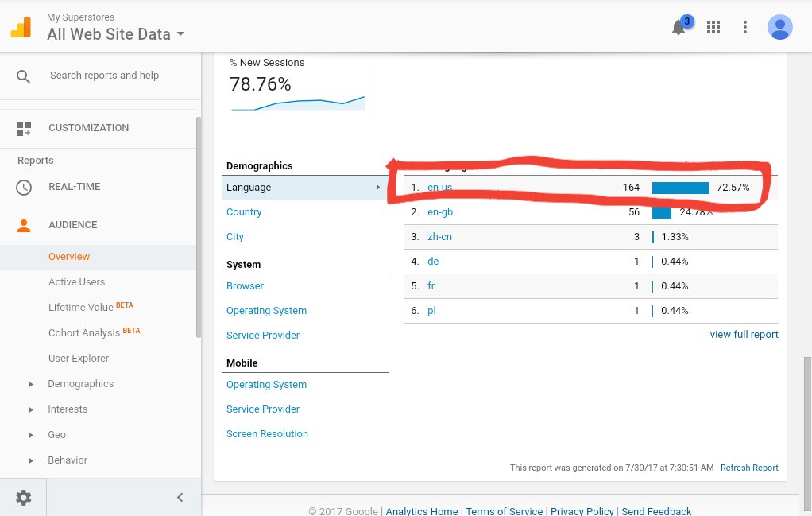Open the User Explorer report
This screenshot has width=812, height=516.
pyautogui.click(x=79, y=358)
